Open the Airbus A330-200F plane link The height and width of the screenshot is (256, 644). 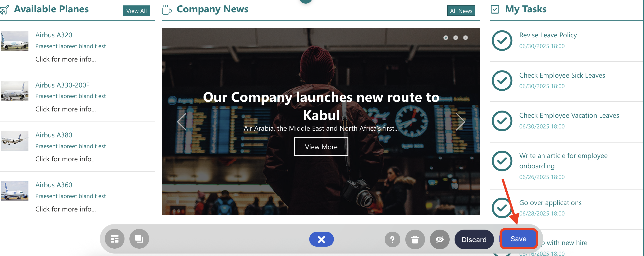pyautogui.click(x=62, y=85)
